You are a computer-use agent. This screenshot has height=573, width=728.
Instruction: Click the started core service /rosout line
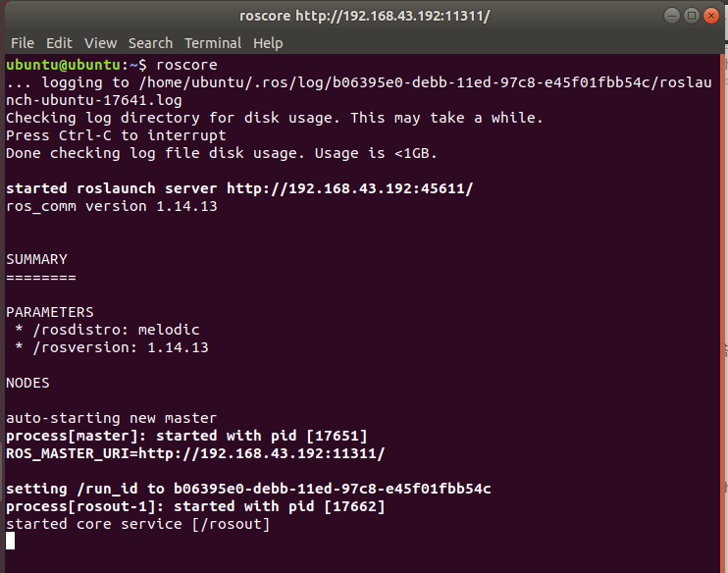point(138,524)
